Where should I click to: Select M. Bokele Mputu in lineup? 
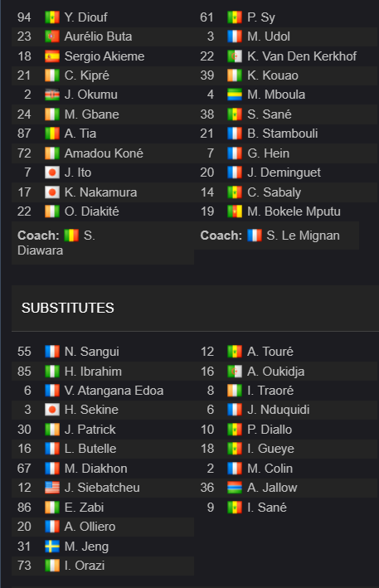(294, 211)
